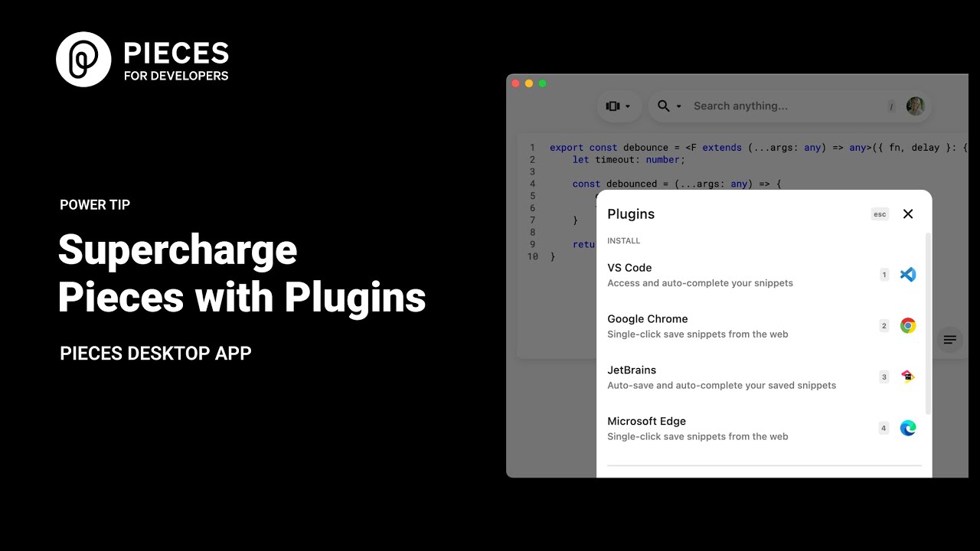Click the magnifier search icon

point(663,106)
